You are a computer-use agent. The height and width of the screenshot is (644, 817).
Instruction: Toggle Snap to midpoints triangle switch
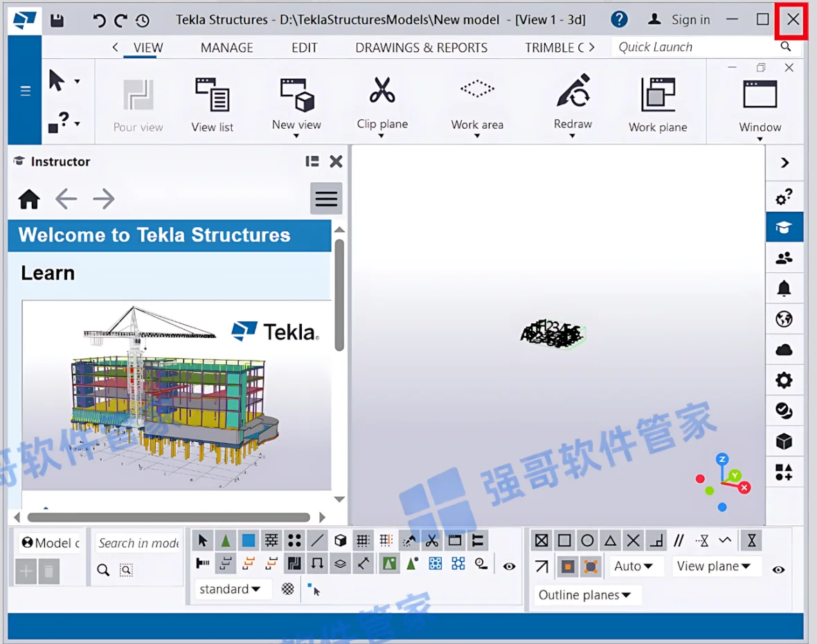(x=610, y=541)
